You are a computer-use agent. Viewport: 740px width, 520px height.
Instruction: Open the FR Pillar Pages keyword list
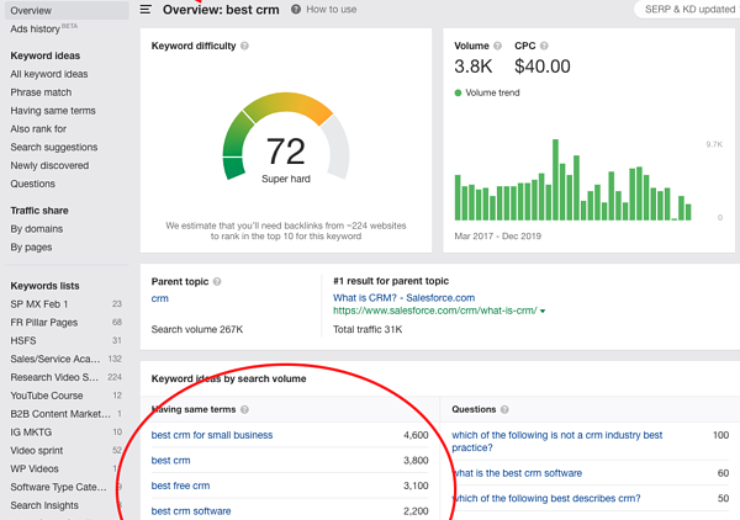pos(44,322)
